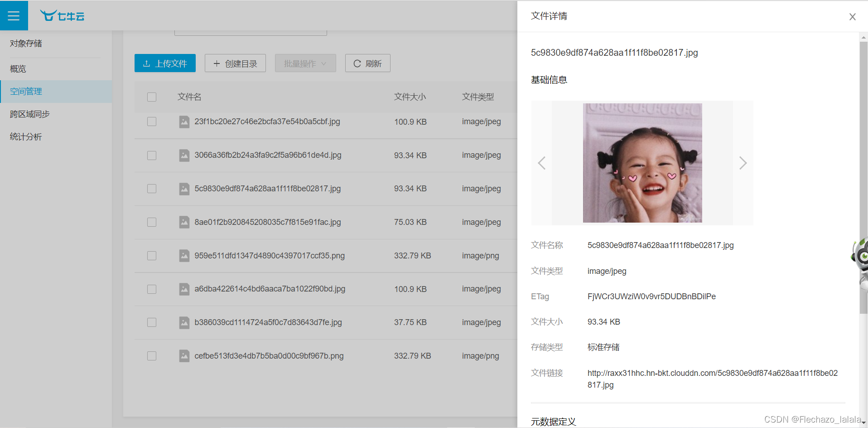
Task: Show next image with right carousel arrow
Action: (x=743, y=163)
